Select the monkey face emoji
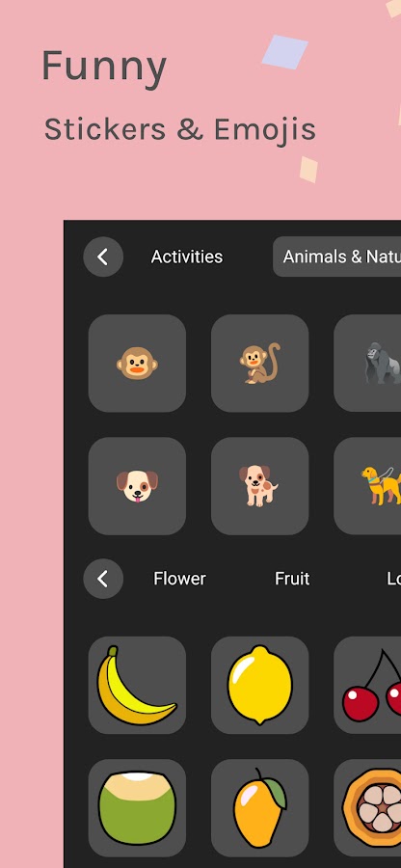 (137, 364)
